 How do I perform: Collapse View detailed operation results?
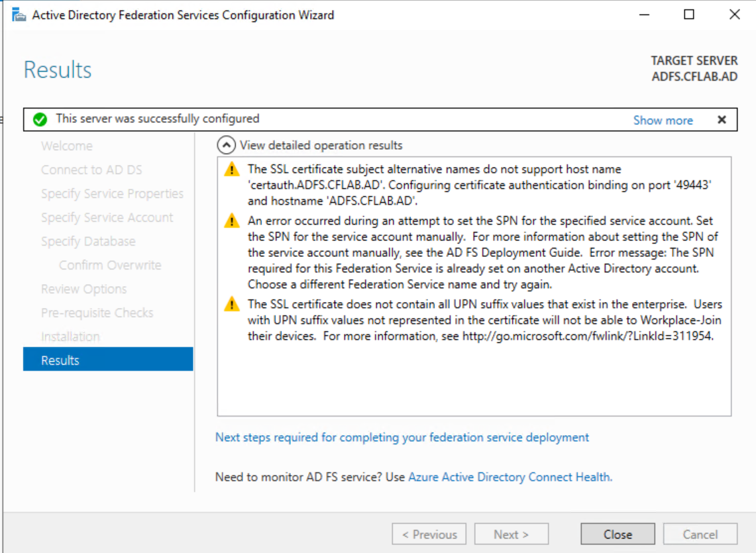pyautogui.click(x=226, y=145)
